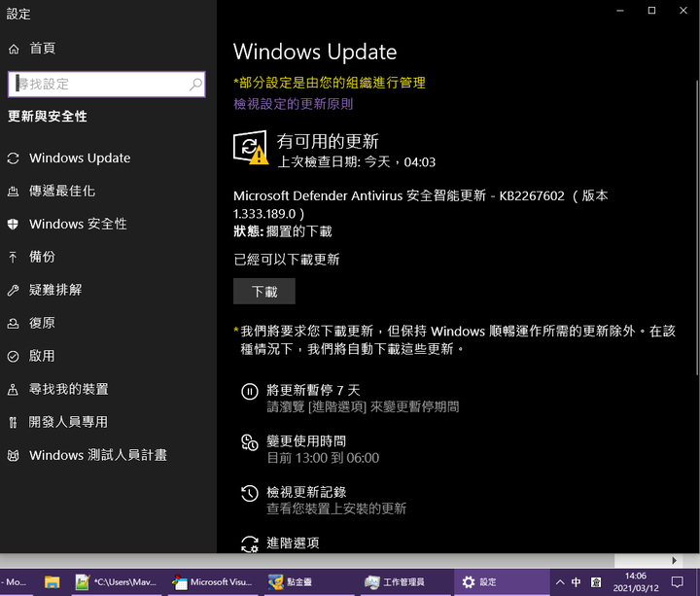This screenshot has height=596, width=700.
Task: Click the 更新與安全性 section heading
Action: (x=48, y=116)
